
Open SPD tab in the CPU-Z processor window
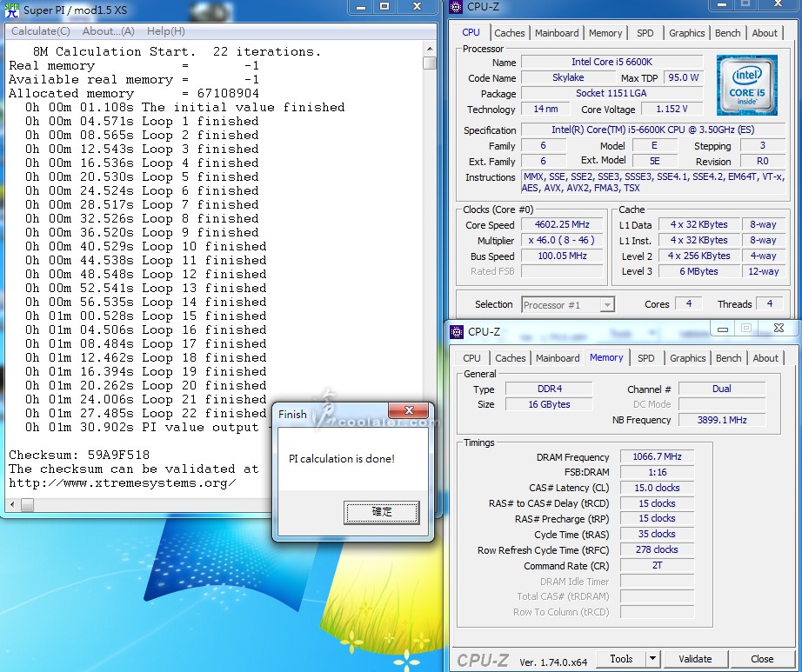(x=645, y=33)
